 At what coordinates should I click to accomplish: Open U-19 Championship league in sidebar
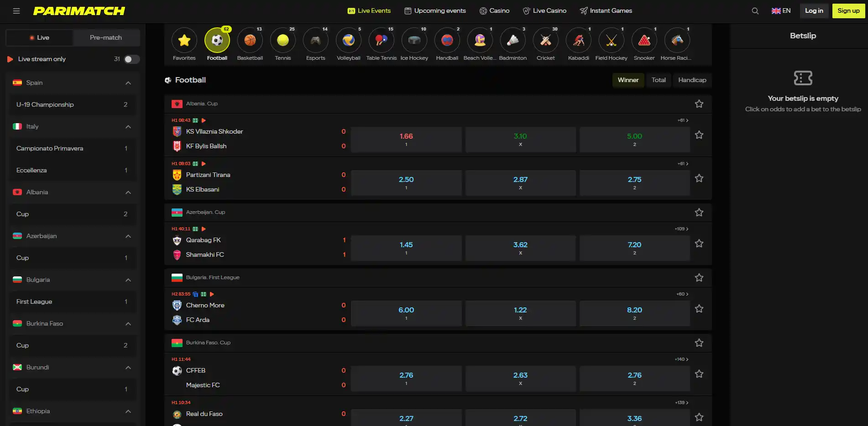73,105
